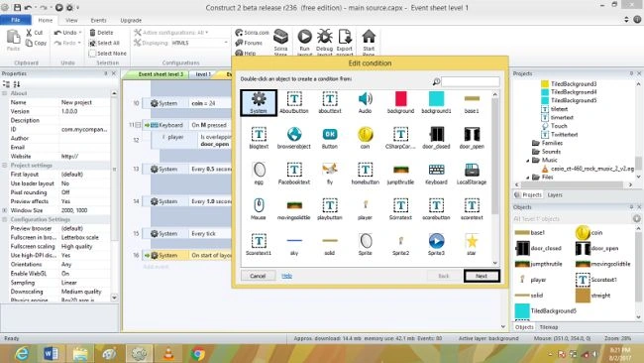Open the Help link in dialog
Image resolution: width=644 pixels, height=363 pixels.
(286, 276)
